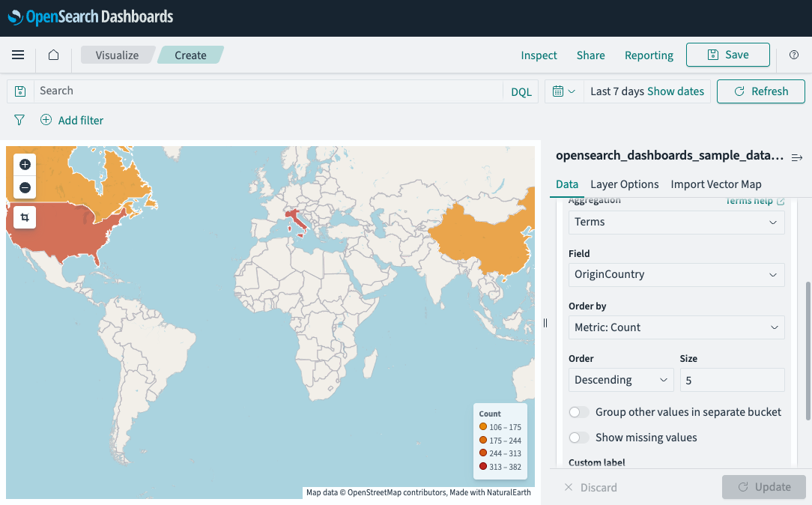Image resolution: width=812 pixels, height=505 pixels.
Task: Open saved queries disk icon
Action: tap(20, 91)
